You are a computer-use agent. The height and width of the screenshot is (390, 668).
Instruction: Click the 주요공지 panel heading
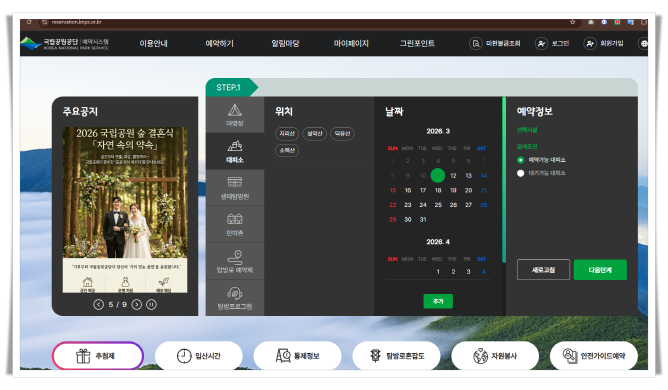click(x=80, y=112)
